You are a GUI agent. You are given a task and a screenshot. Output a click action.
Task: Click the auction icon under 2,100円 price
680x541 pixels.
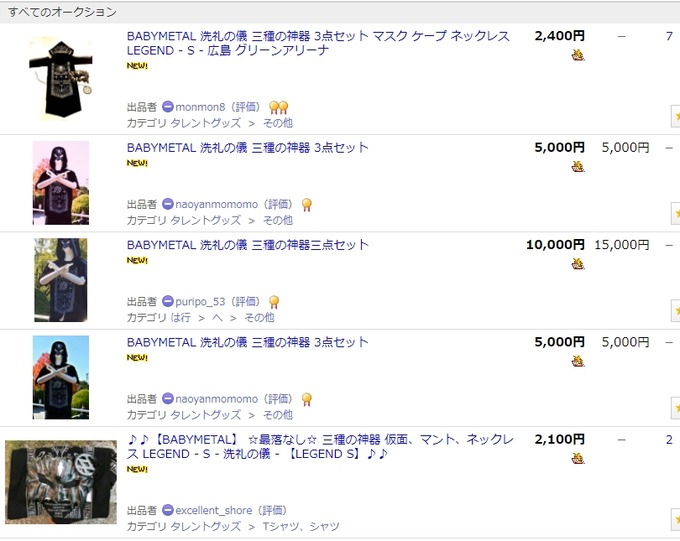pos(578,458)
